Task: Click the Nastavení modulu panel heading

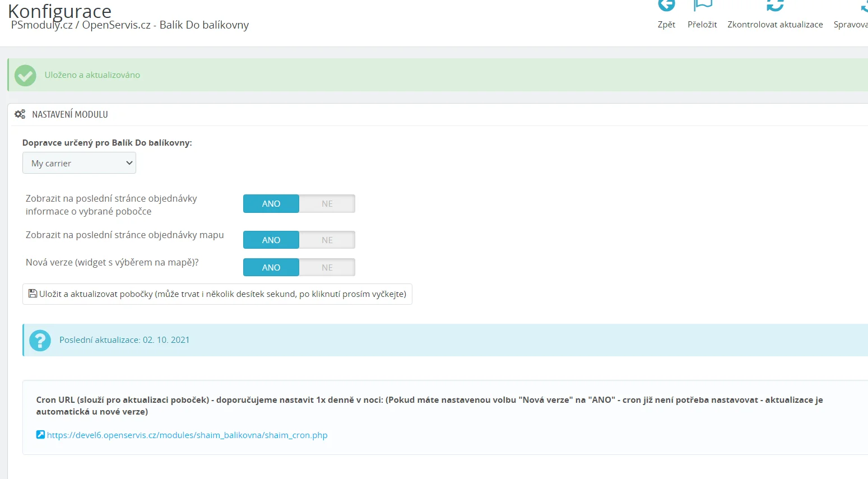Action: [x=70, y=114]
